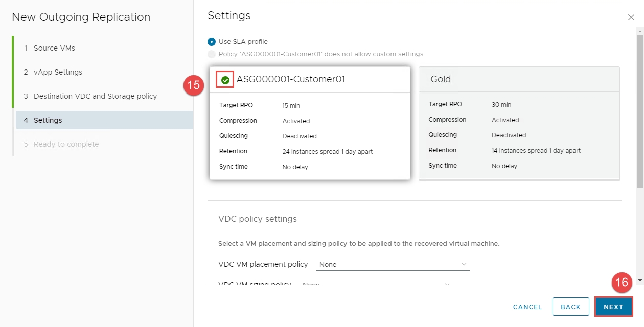Open Destination VDC and Storage policy step
Image resolution: width=644 pixels, height=327 pixels.
click(x=95, y=96)
